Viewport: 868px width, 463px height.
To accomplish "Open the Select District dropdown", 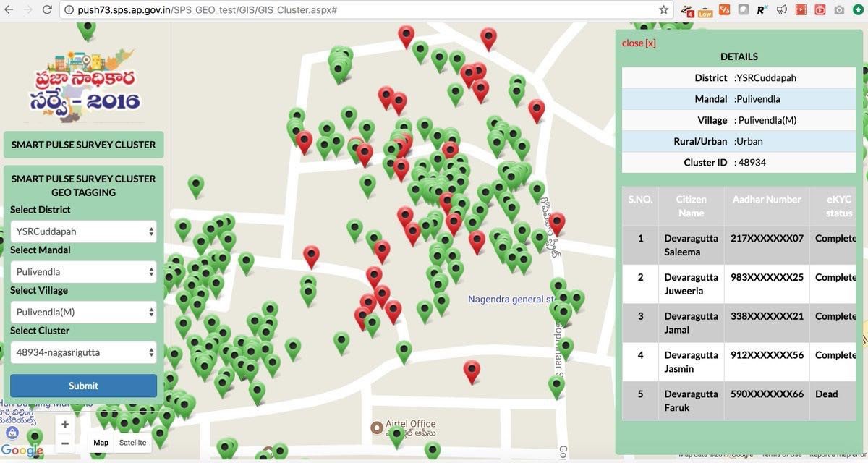I will (x=84, y=231).
